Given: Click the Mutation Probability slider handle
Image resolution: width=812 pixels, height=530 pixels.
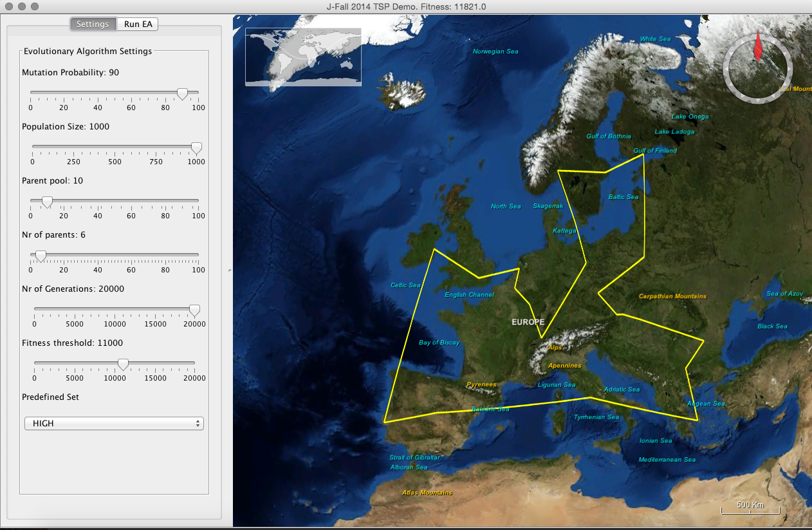Looking at the screenshot, I should [x=182, y=94].
